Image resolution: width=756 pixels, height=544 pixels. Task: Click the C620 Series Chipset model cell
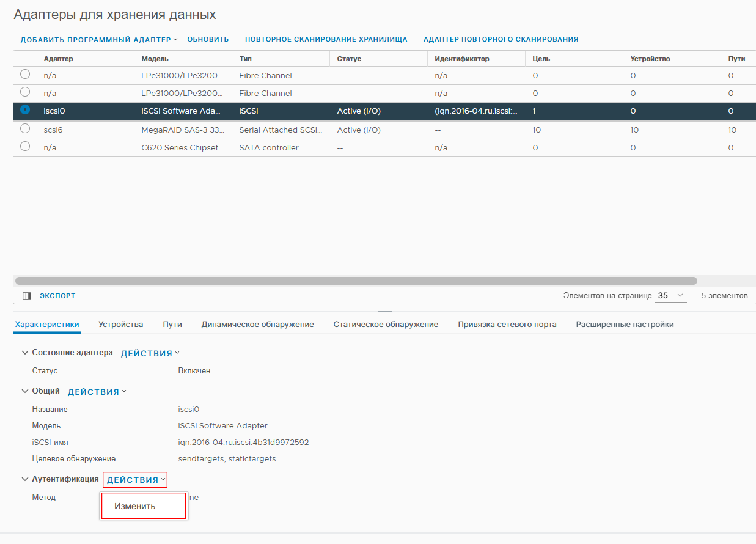pos(183,148)
